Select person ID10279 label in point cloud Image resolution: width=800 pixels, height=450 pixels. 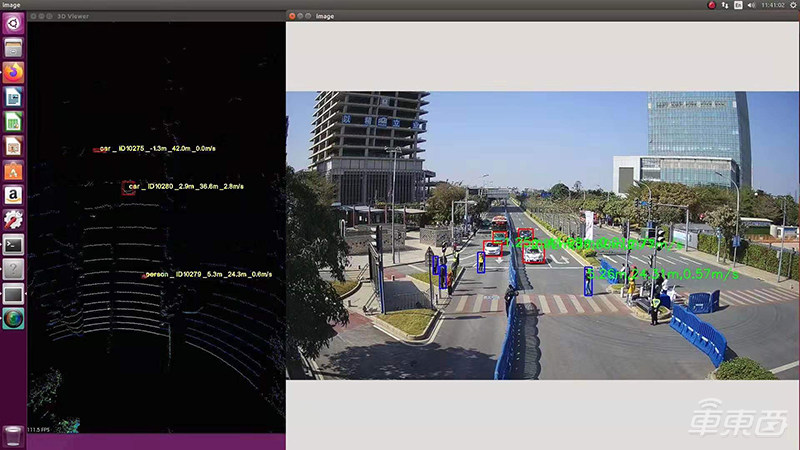pos(208,274)
